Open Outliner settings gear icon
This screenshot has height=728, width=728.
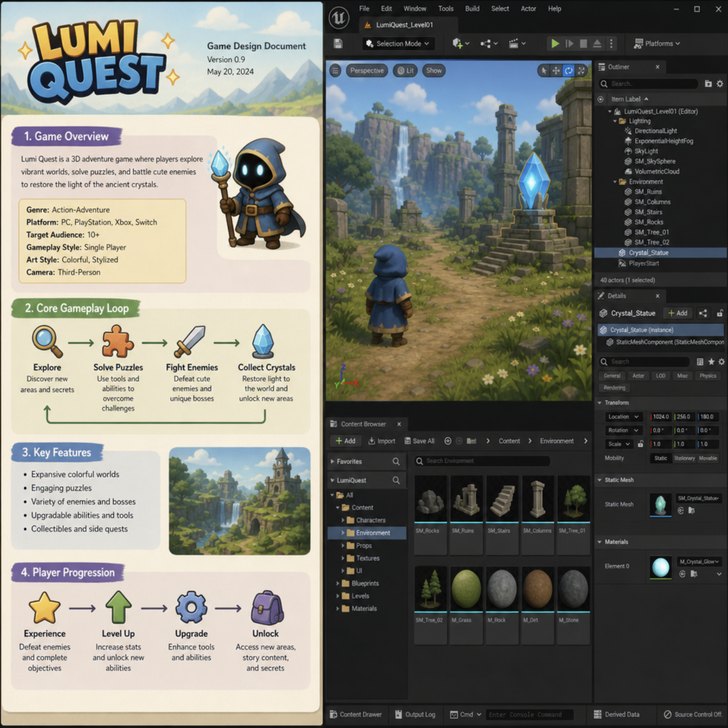pyautogui.click(x=720, y=84)
